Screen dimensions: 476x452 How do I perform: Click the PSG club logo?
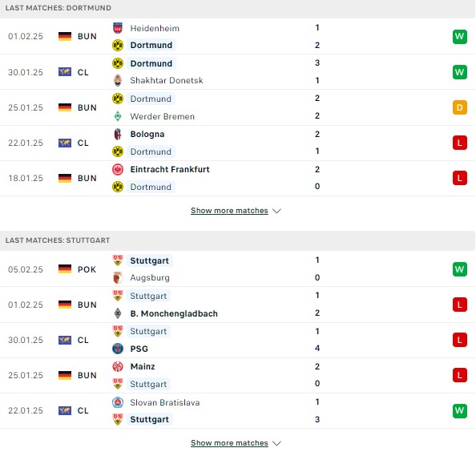118,349
